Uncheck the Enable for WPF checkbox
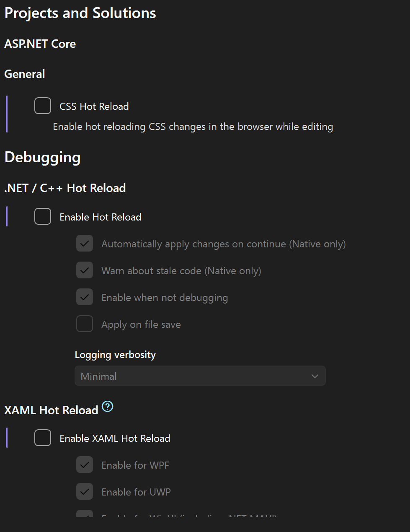 coord(85,465)
